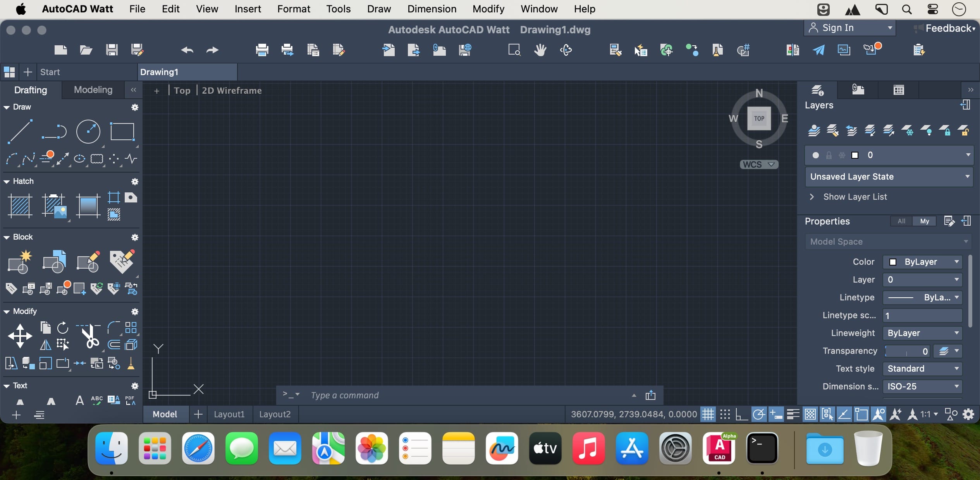This screenshot has height=480, width=980.
Task: Toggle layer 0 on/off dot
Action: pyautogui.click(x=816, y=155)
